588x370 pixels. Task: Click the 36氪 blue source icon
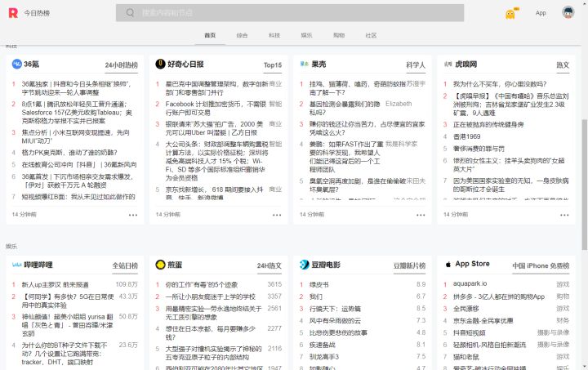[x=17, y=64]
